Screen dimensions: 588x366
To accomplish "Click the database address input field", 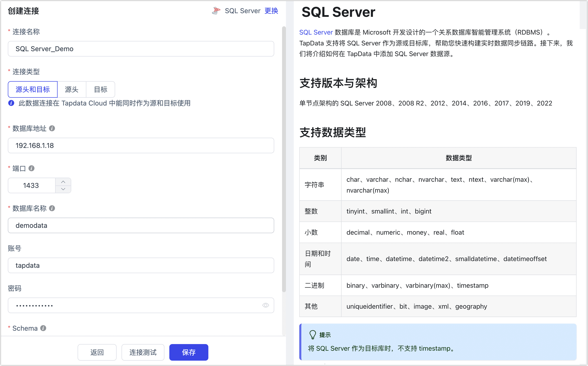I will point(141,145).
